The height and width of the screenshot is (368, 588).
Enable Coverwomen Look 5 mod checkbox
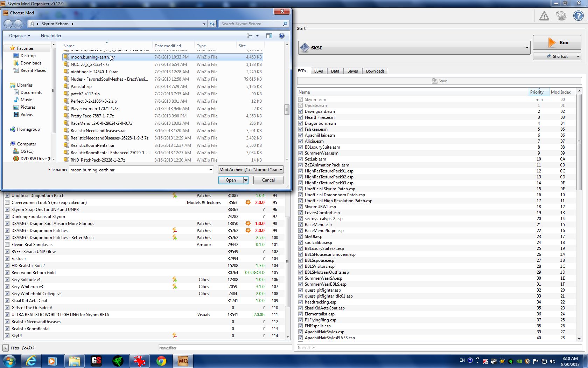[7, 203]
